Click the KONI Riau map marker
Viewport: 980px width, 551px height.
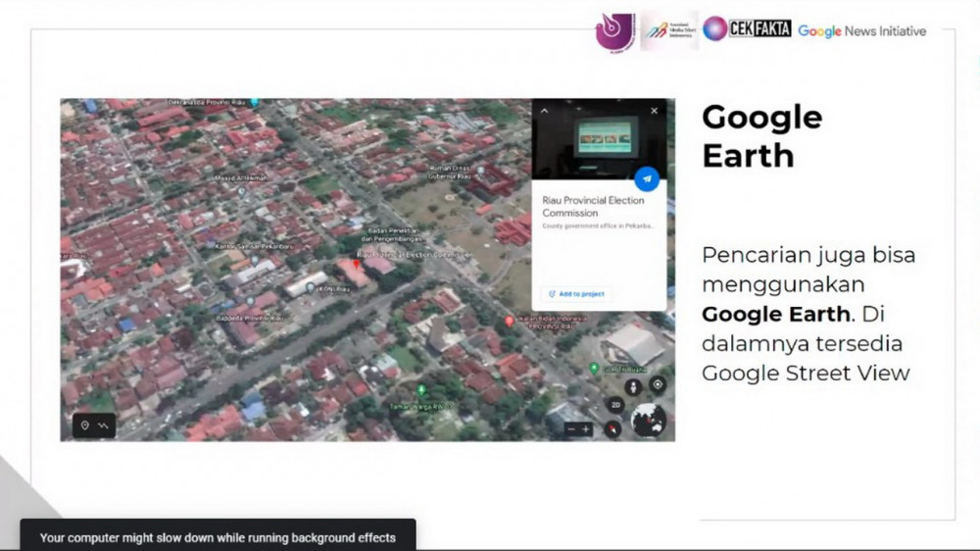point(310,287)
